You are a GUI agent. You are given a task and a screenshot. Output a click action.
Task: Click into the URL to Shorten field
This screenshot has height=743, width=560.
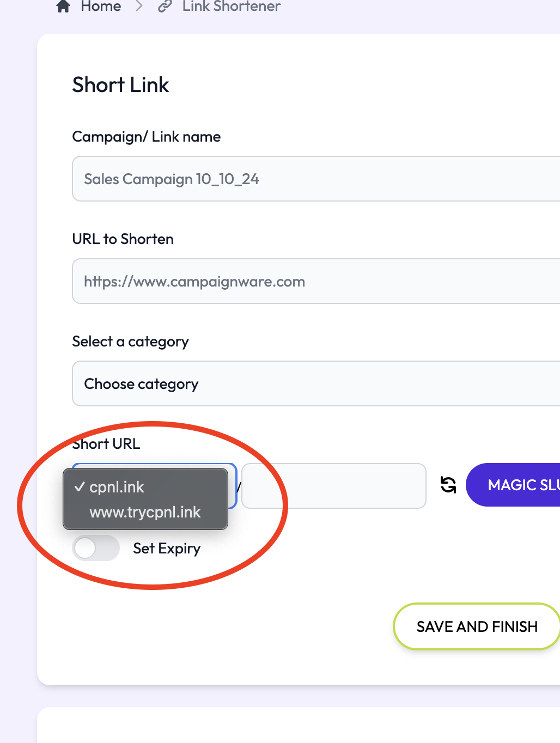click(316, 282)
